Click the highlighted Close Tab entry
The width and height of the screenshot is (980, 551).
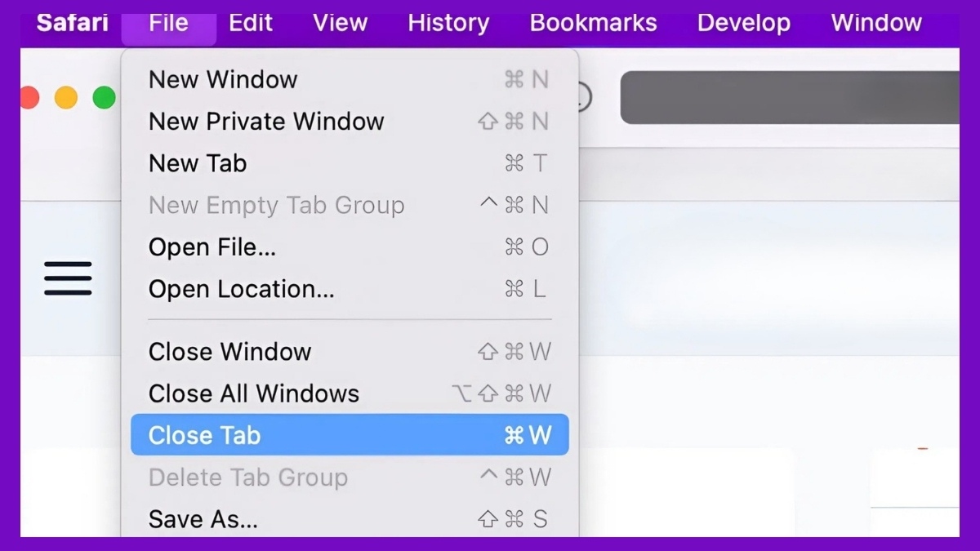click(x=350, y=435)
